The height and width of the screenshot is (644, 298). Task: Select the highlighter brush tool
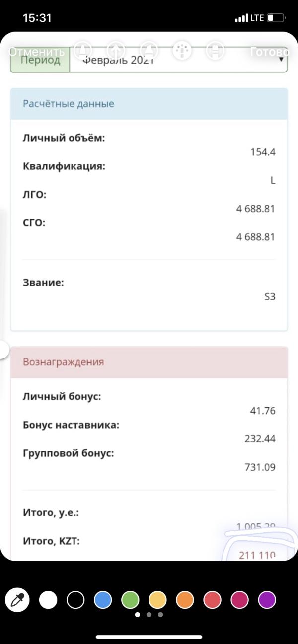point(149,51)
